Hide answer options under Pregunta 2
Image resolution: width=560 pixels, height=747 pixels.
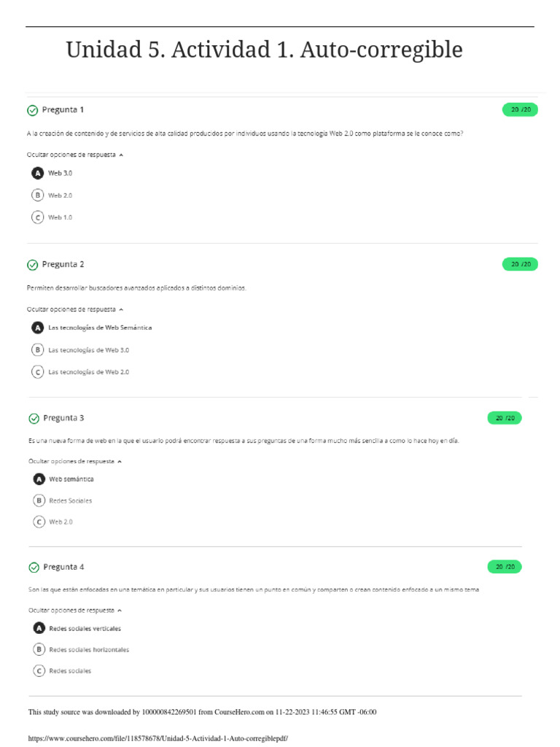pos(75,309)
